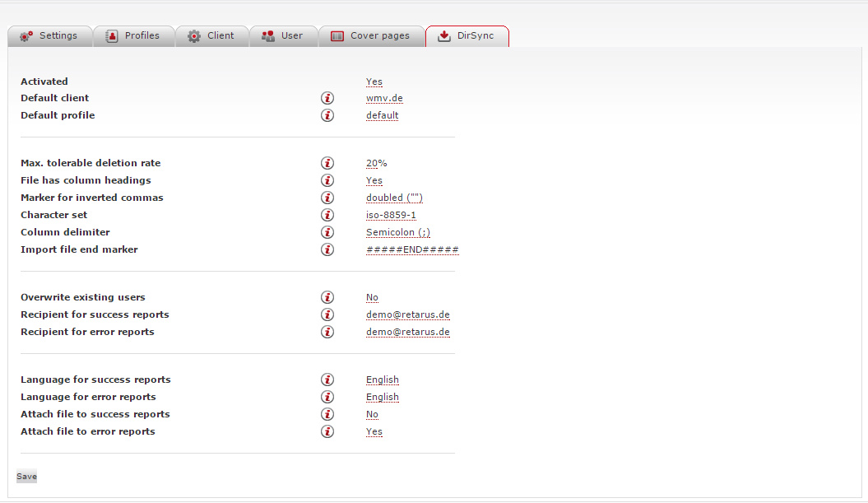This screenshot has width=868, height=503.
Task: Click the info icon beside Default client
Action: (327, 98)
